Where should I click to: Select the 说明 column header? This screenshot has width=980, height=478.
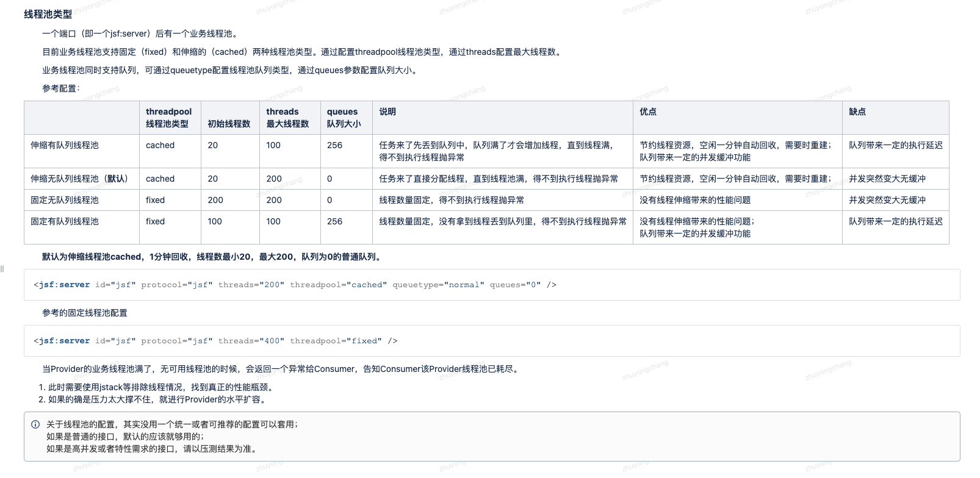(x=387, y=112)
